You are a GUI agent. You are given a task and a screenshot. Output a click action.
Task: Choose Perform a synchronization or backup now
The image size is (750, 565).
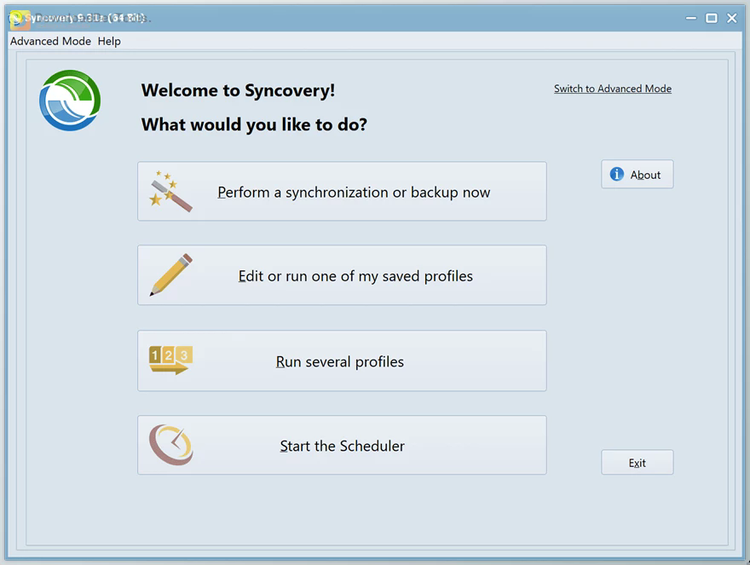(x=354, y=192)
